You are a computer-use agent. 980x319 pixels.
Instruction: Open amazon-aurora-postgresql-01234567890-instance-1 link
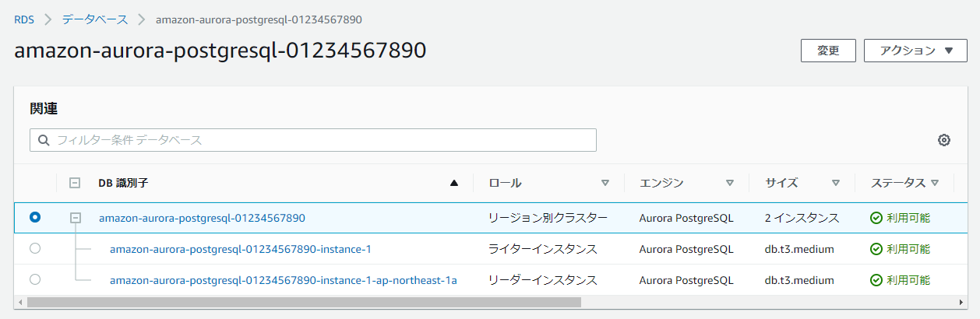coord(241,249)
